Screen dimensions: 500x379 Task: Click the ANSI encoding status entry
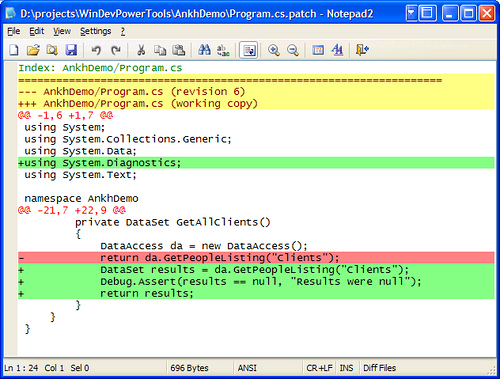pos(247,368)
